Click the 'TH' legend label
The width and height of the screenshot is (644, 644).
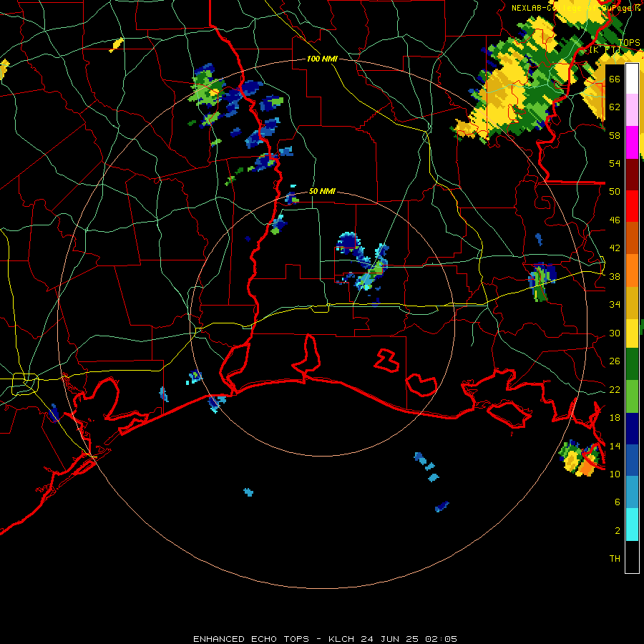(615, 559)
